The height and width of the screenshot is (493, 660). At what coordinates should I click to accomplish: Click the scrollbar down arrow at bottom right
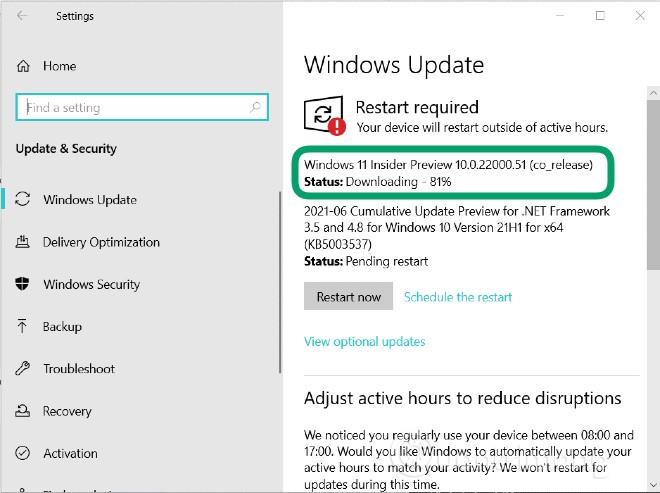point(653,485)
